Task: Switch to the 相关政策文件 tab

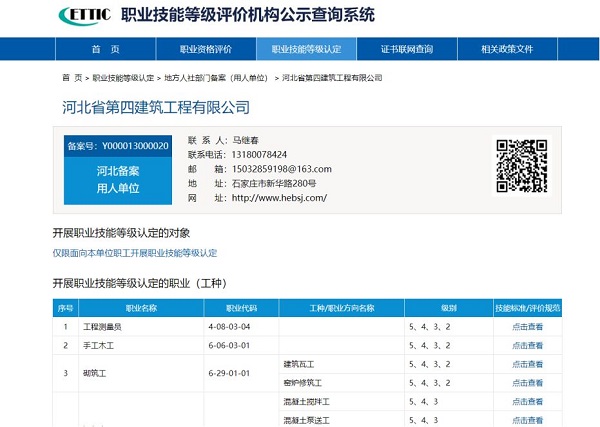Action: 506,49
